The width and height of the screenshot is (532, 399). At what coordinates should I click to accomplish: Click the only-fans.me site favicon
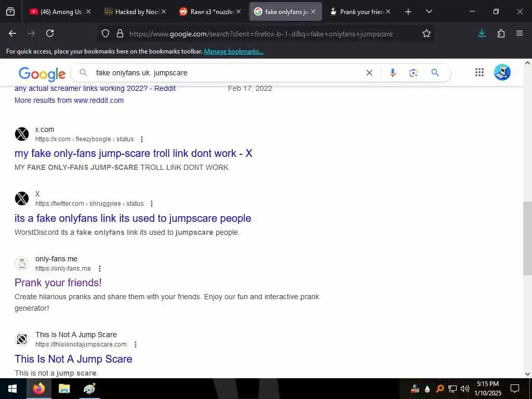tap(22, 263)
